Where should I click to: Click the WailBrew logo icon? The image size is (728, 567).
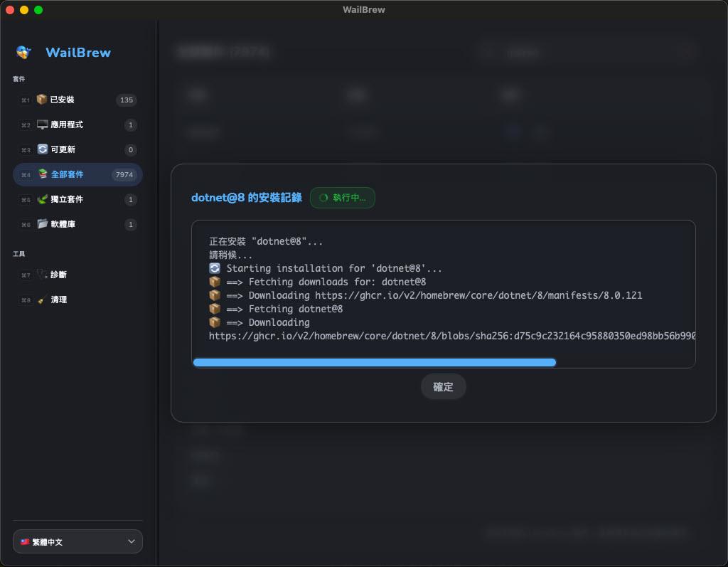23,53
